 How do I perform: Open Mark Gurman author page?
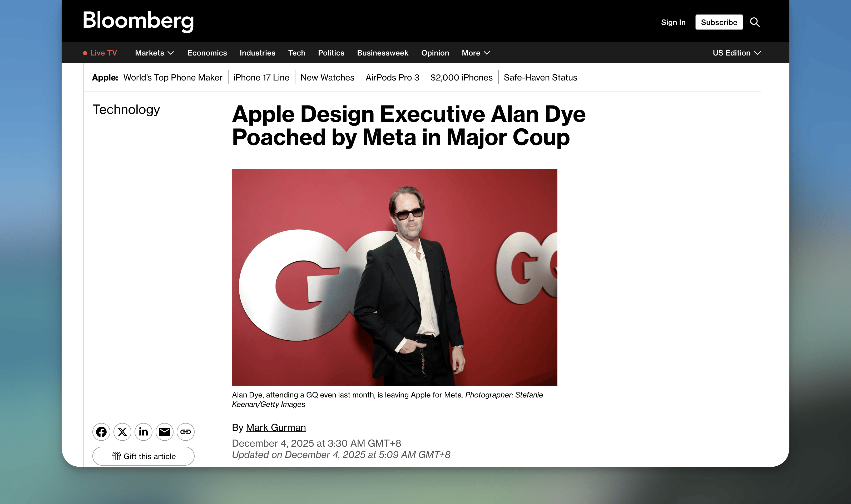[276, 428]
